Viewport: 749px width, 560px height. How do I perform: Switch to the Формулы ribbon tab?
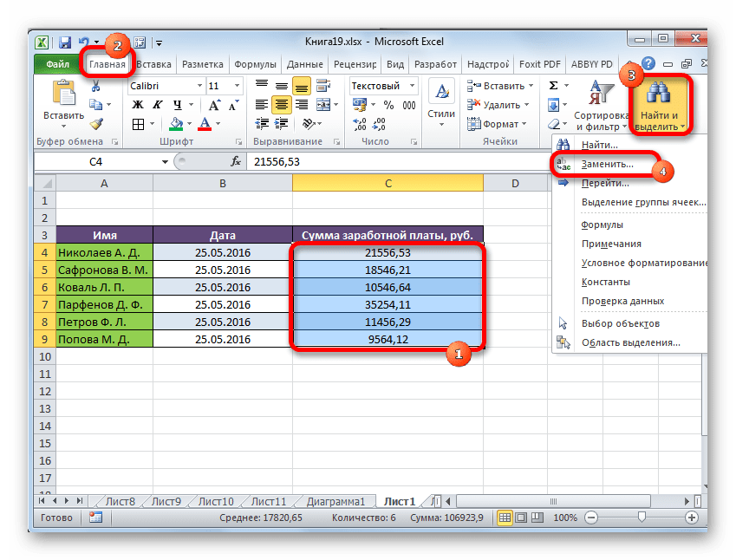click(255, 64)
